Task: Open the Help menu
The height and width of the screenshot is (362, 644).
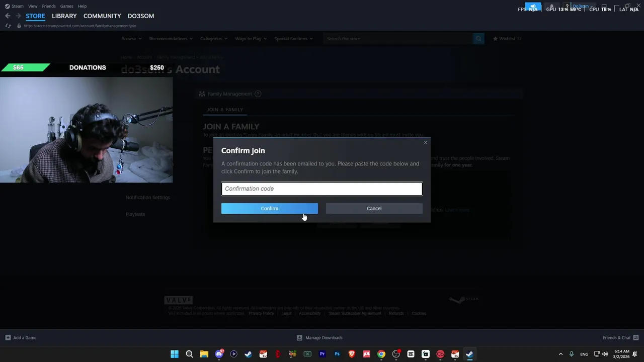Action: [x=82, y=6]
